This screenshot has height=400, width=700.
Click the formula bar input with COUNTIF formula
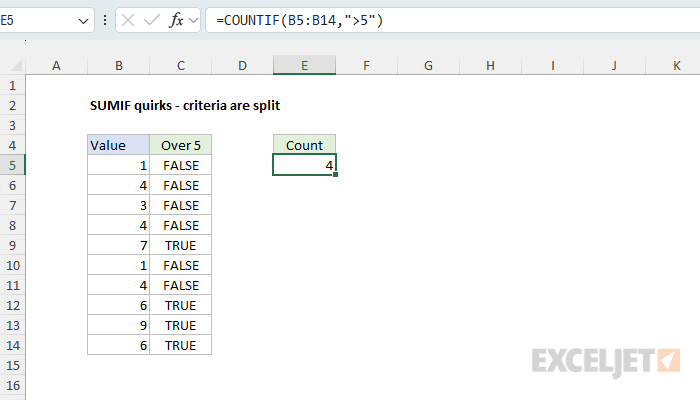(x=453, y=20)
